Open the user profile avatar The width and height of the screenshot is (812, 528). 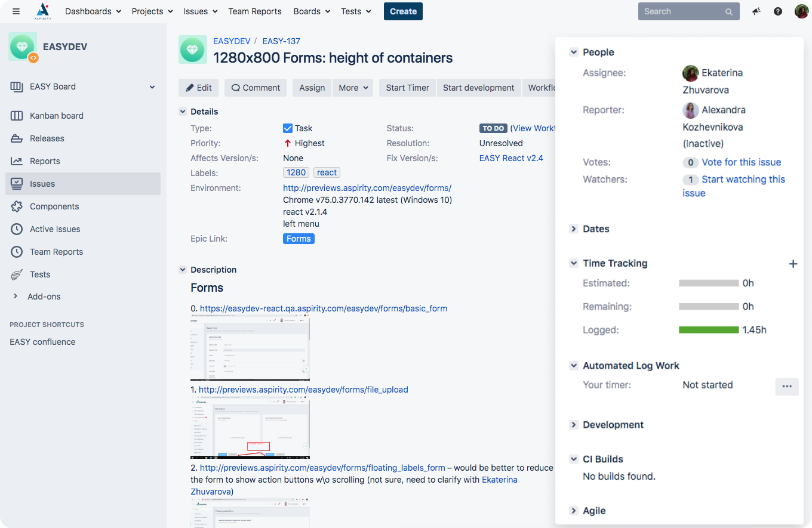point(801,11)
